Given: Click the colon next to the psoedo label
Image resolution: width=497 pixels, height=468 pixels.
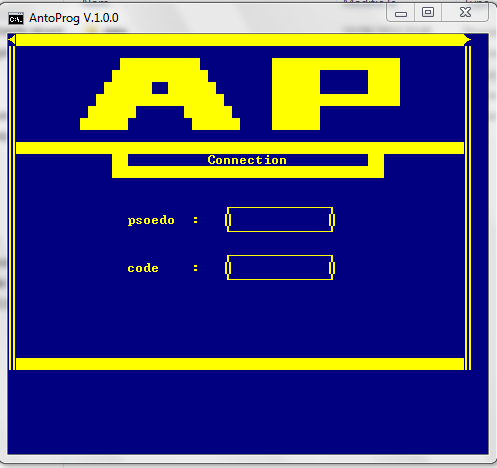Looking at the screenshot, I should [x=196, y=220].
